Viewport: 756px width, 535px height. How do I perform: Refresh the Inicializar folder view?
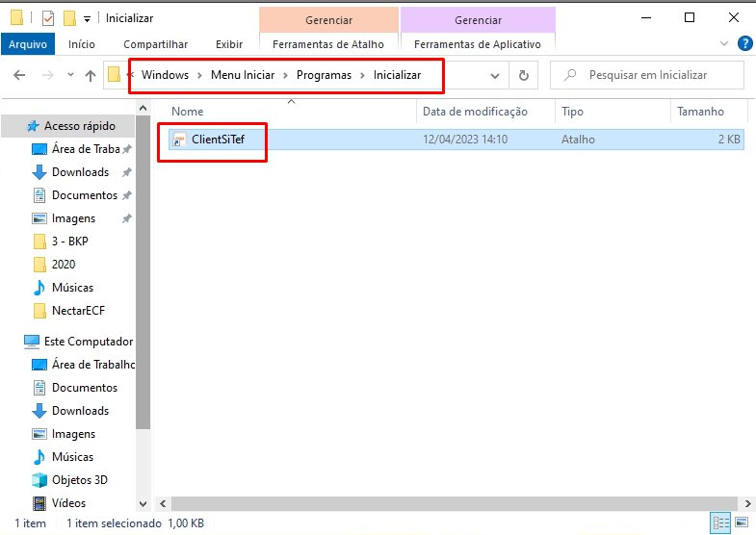524,75
